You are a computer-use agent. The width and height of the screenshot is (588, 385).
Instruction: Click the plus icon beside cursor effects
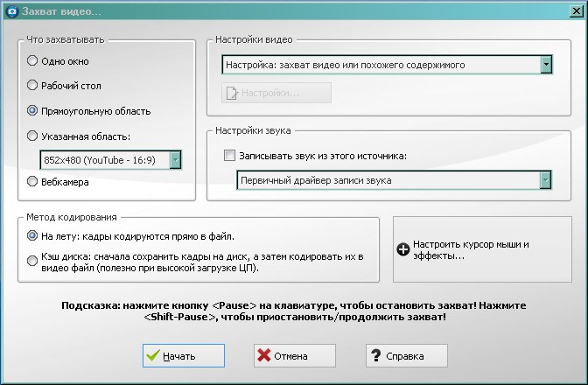(x=403, y=249)
